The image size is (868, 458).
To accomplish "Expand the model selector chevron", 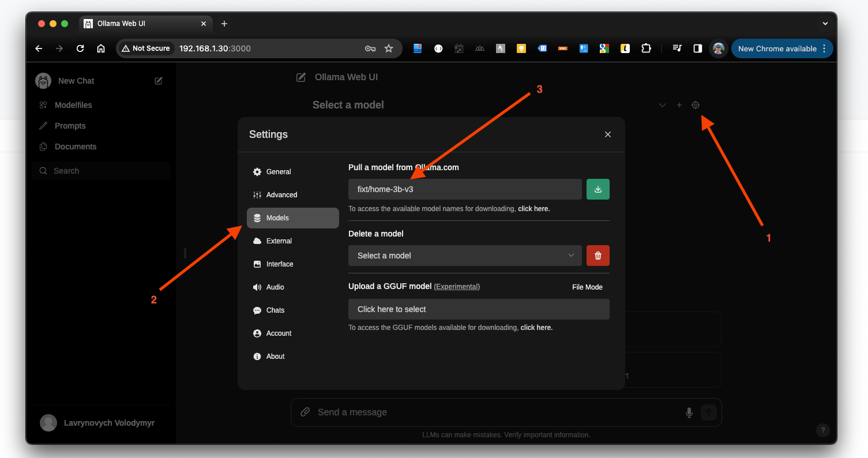I will pyautogui.click(x=662, y=105).
